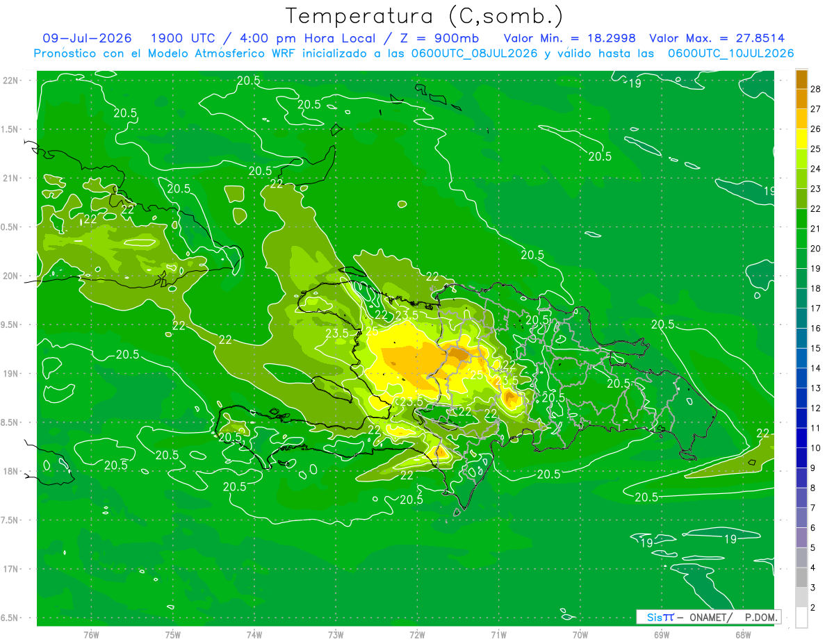Click the colorbar label '20'

[x=816, y=249]
